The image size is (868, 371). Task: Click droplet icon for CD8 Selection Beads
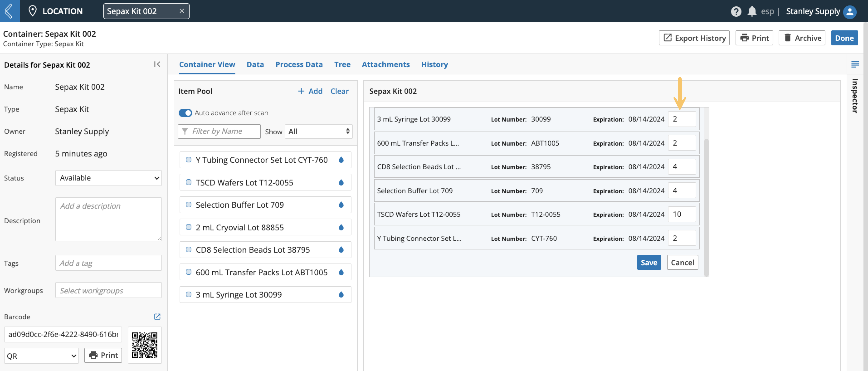pos(341,250)
